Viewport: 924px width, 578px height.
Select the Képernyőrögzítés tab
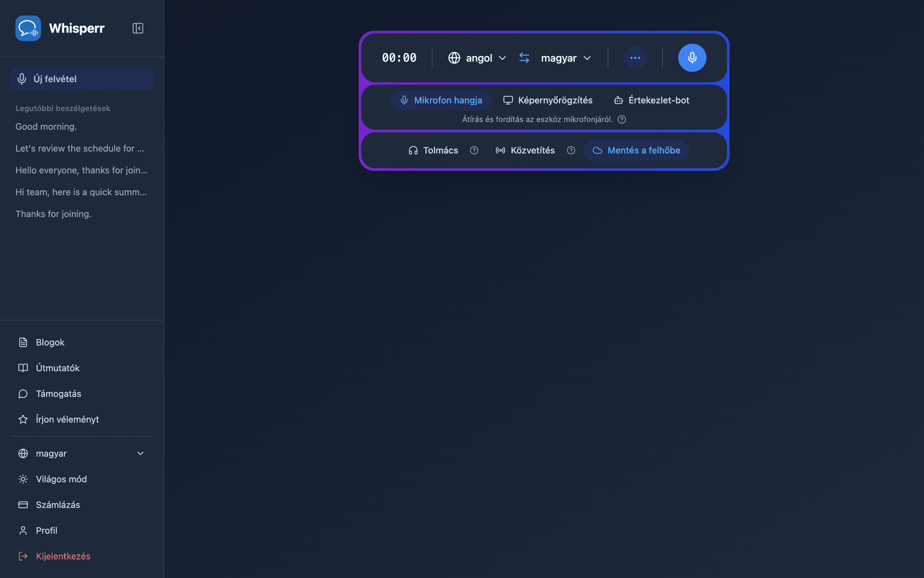[x=547, y=100]
